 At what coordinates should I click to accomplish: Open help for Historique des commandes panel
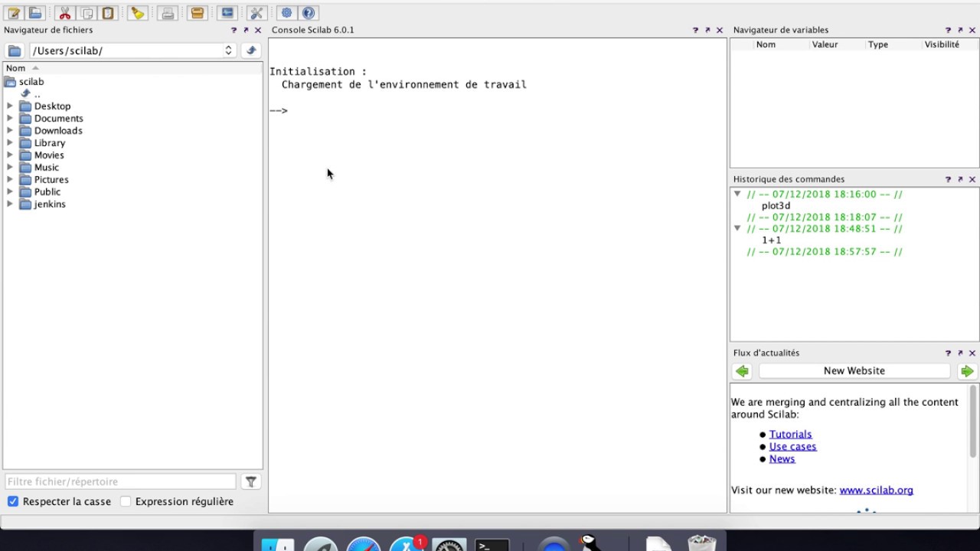pyautogui.click(x=948, y=180)
